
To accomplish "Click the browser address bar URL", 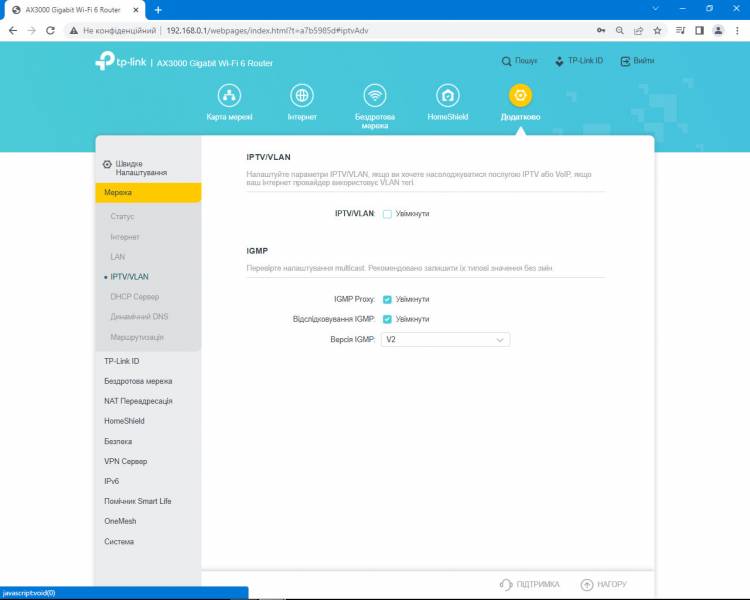I will [x=267, y=31].
